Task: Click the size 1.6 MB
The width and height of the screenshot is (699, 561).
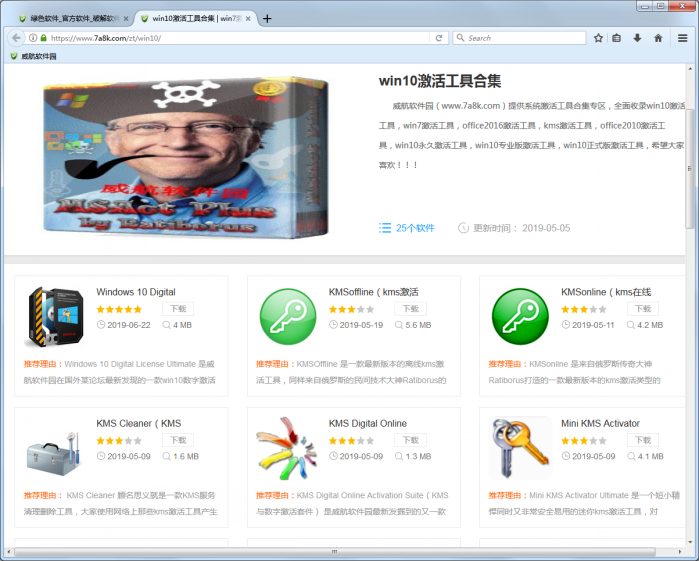Action: (186, 456)
